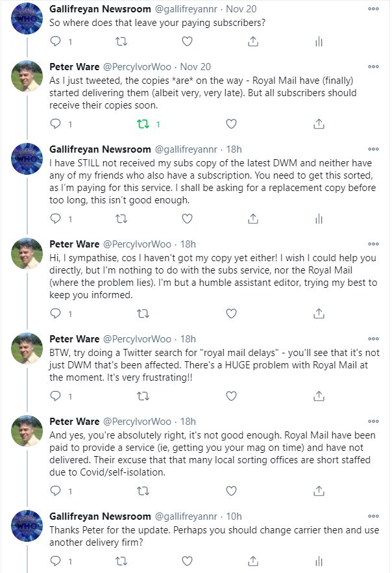
Task: Open analytics on the "Thanks Peter for the update" tweet
Action: 319,561
